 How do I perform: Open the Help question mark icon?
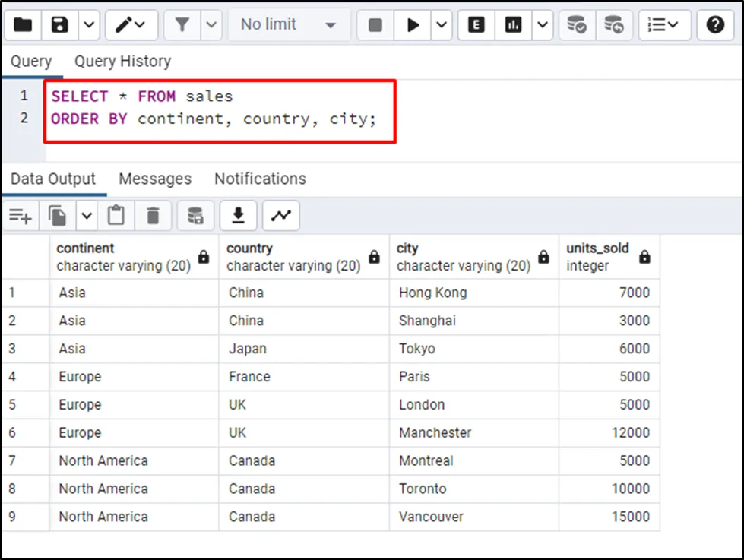click(x=715, y=25)
